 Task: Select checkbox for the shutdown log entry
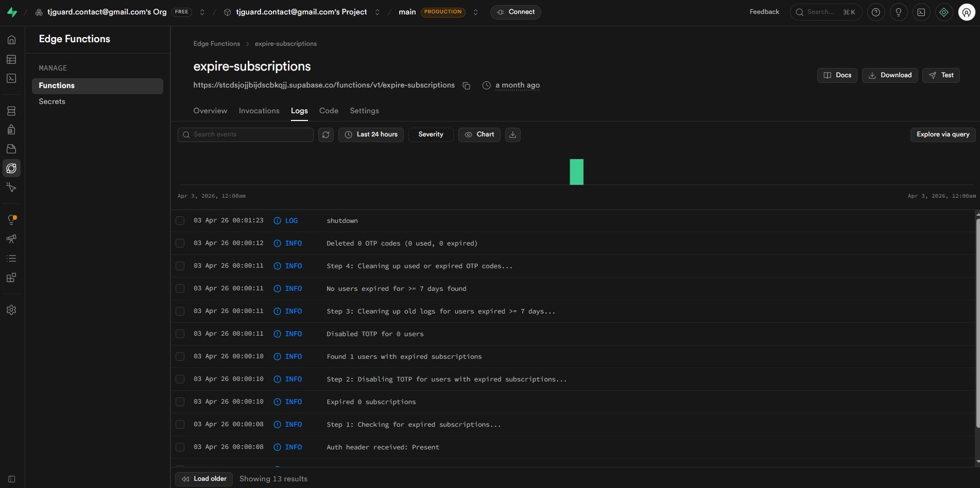pyautogui.click(x=180, y=221)
